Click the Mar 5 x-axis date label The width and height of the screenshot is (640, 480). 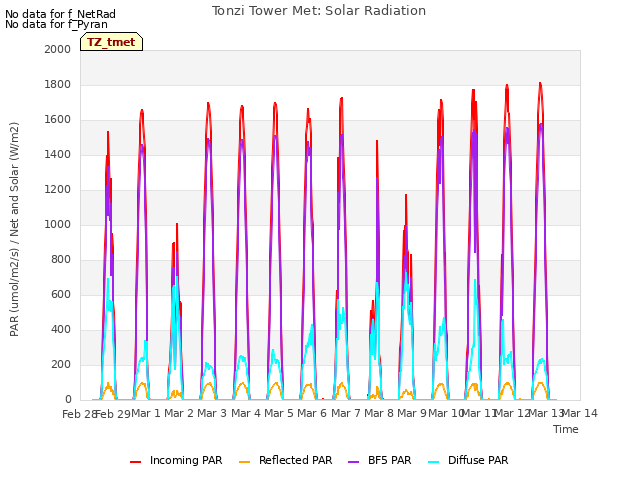pos(279,413)
